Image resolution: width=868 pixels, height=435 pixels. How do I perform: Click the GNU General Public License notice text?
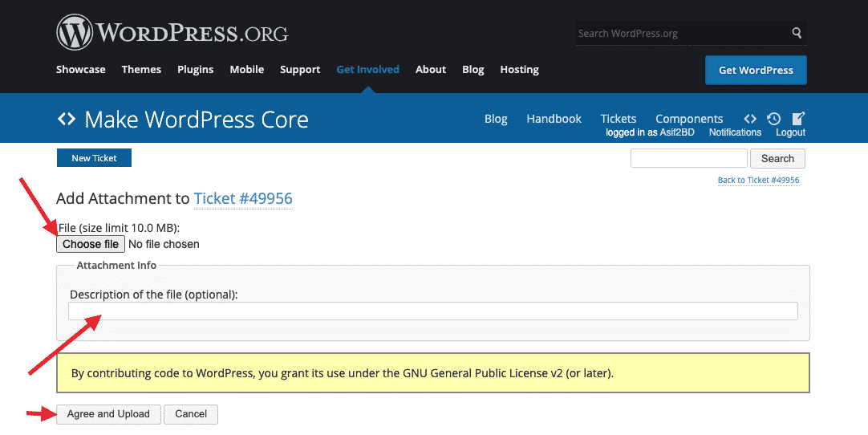coord(342,373)
